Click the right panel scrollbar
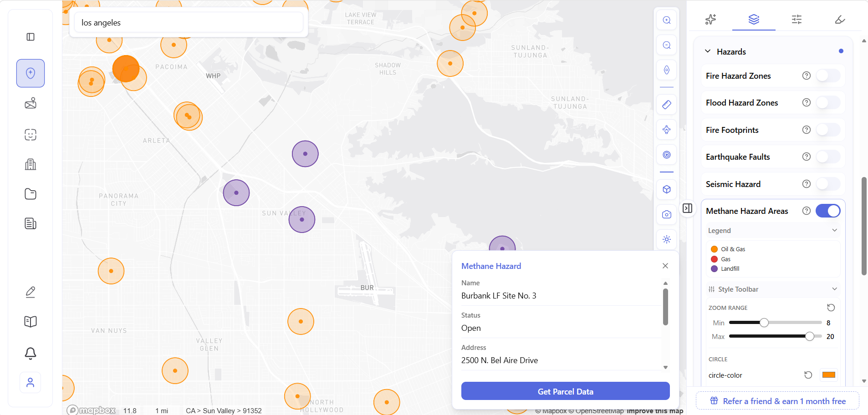 864,226
